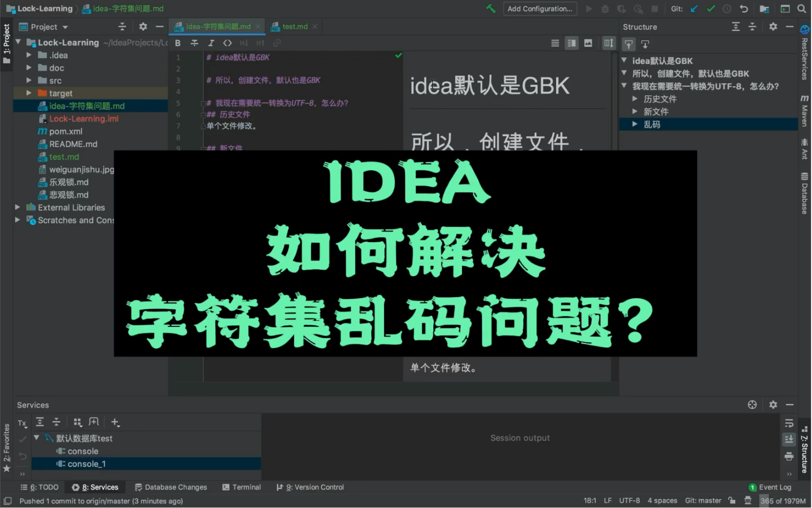
Task: Click Git: master branch widget
Action: click(703, 501)
